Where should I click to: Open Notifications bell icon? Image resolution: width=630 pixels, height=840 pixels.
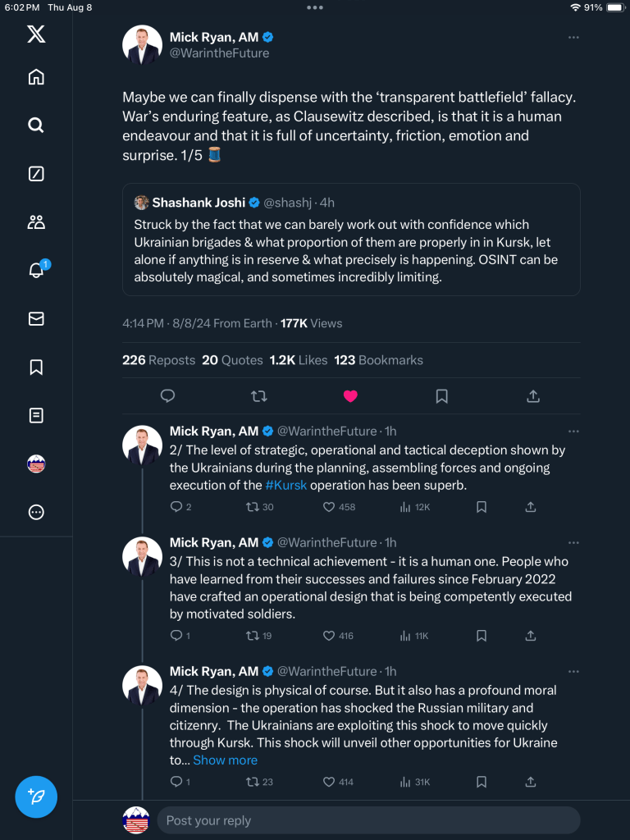tap(36, 271)
